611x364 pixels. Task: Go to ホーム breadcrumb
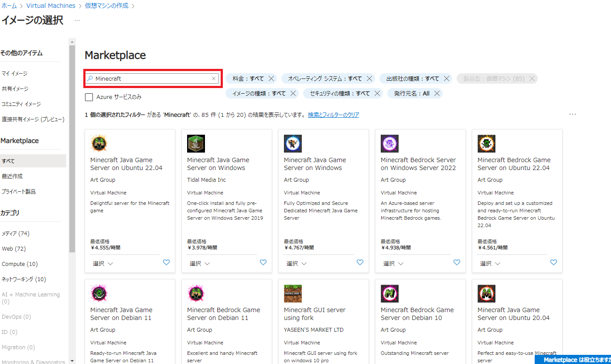point(9,6)
